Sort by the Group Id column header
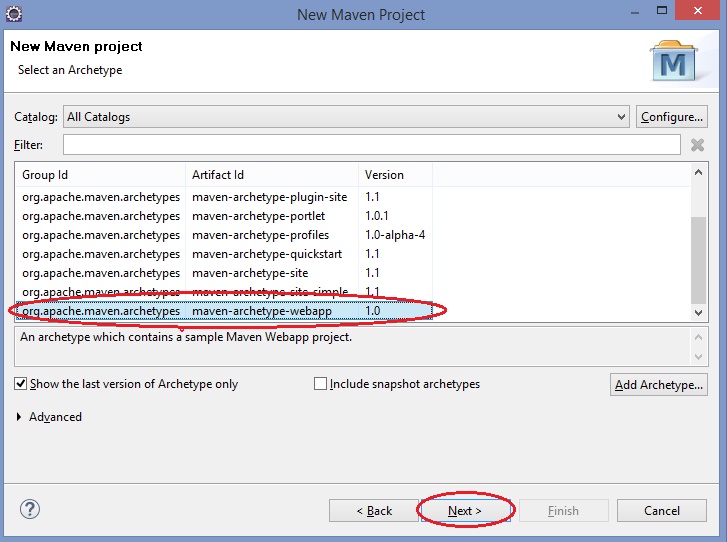The image size is (727, 542). pyautogui.click(x=100, y=175)
